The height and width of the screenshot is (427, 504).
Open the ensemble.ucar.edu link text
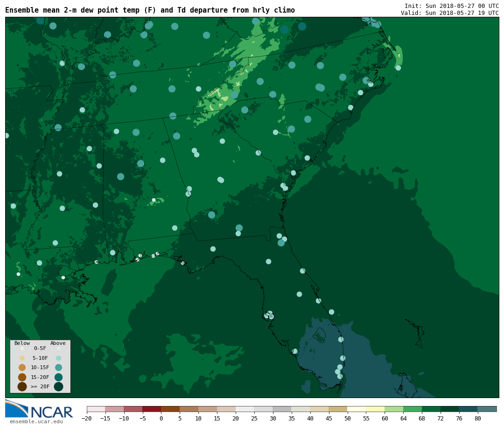pyautogui.click(x=36, y=421)
